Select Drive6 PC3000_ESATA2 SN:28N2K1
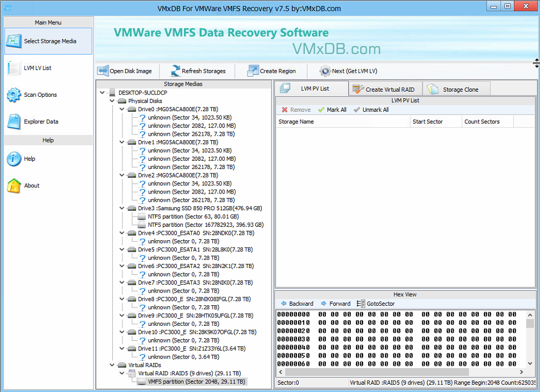Viewport: 540px width, 392px height. point(196,266)
